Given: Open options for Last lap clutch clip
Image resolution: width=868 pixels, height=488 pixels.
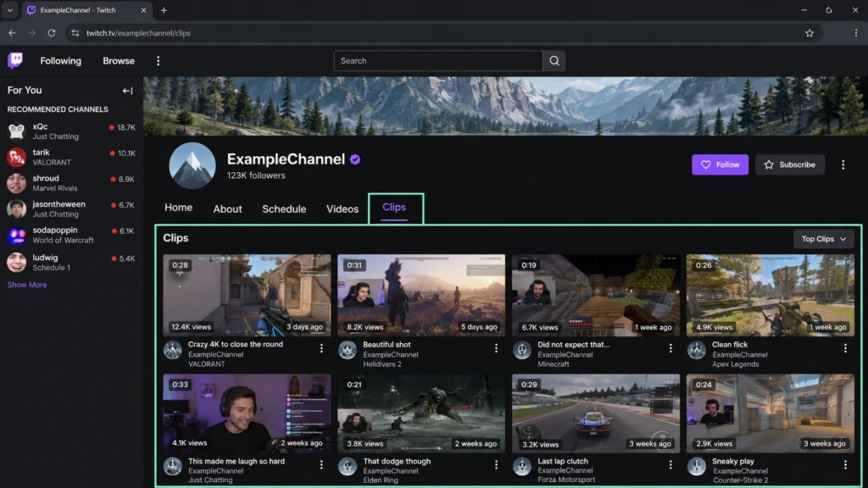Looking at the screenshot, I should point(670,465).
